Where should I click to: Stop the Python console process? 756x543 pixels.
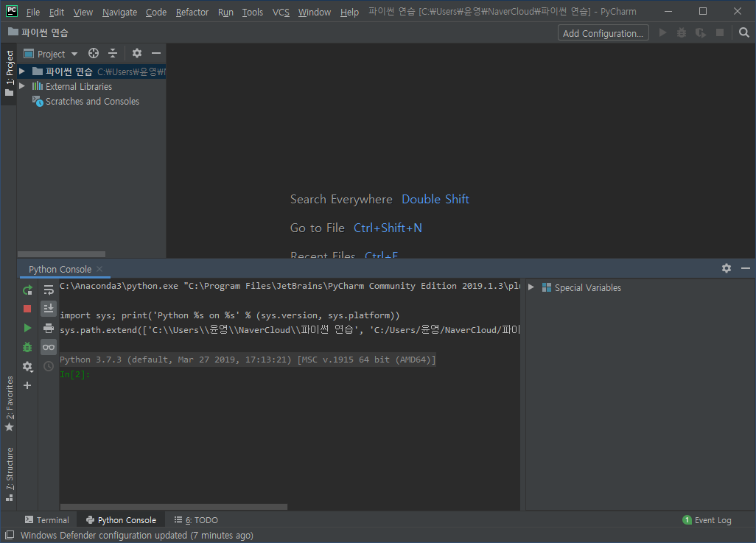(27, 309)
